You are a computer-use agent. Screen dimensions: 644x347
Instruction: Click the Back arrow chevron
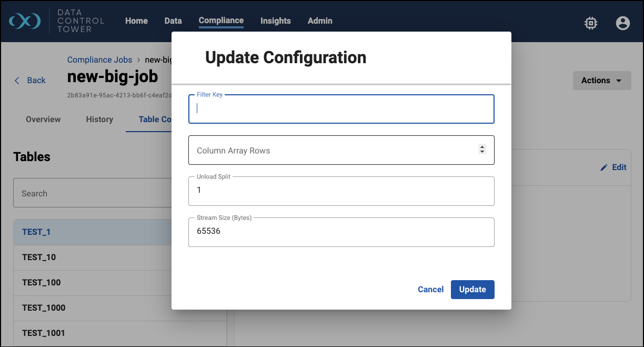(x=17, y=81)
